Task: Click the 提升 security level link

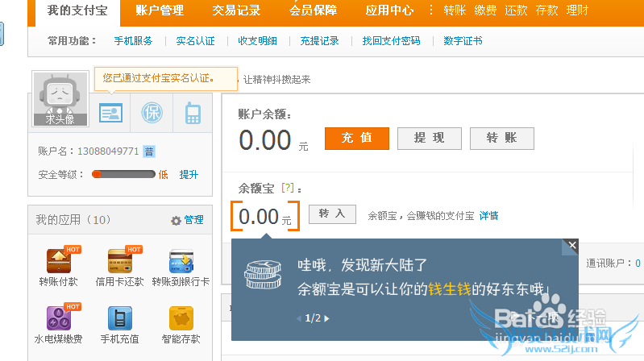Action: [x=188, y=174]
